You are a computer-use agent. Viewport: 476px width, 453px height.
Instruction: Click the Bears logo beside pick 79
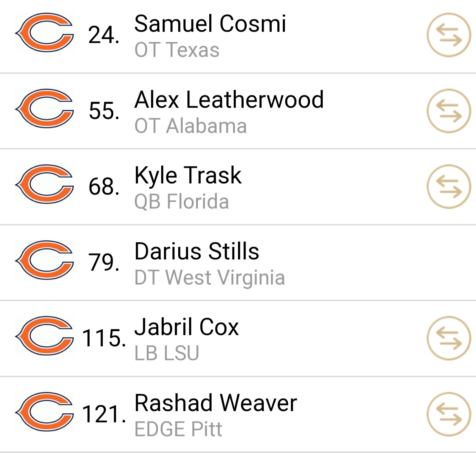click(x=45, y=260)
